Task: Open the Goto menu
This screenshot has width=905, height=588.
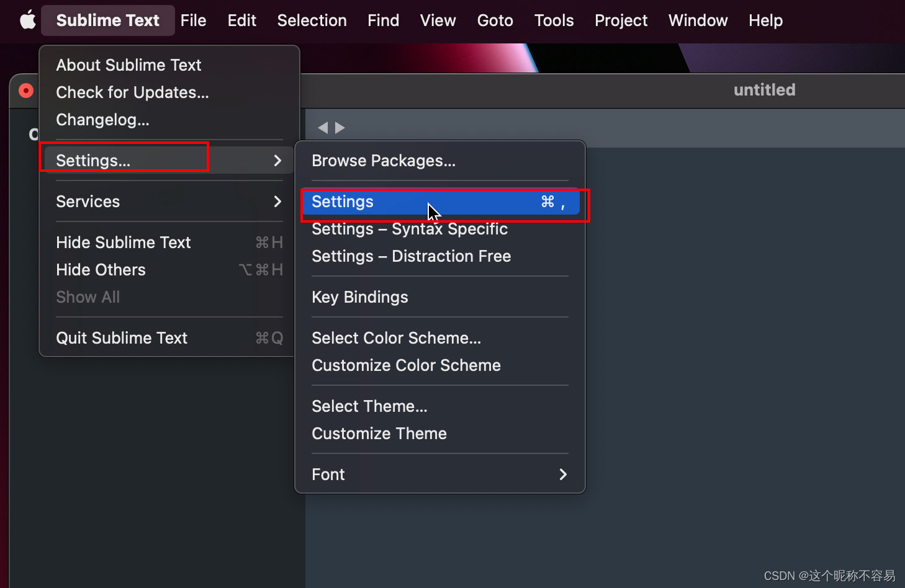Action: [495, 20]
